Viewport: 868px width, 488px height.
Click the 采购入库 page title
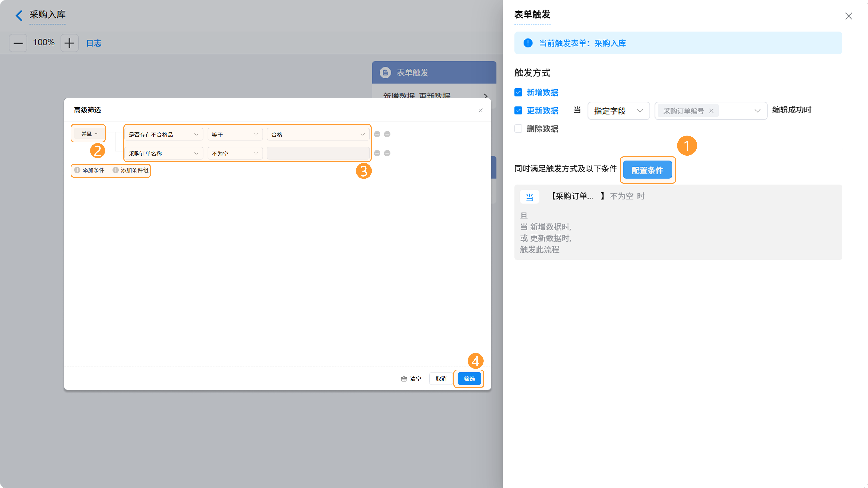[47, 14]
